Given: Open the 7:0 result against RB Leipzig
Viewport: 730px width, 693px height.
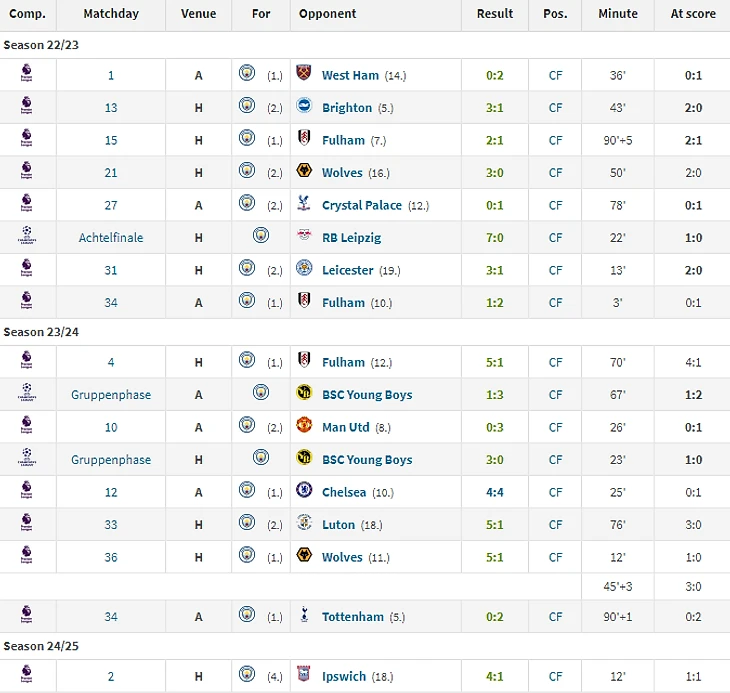Looking at the screenshot, I should 494,238.
